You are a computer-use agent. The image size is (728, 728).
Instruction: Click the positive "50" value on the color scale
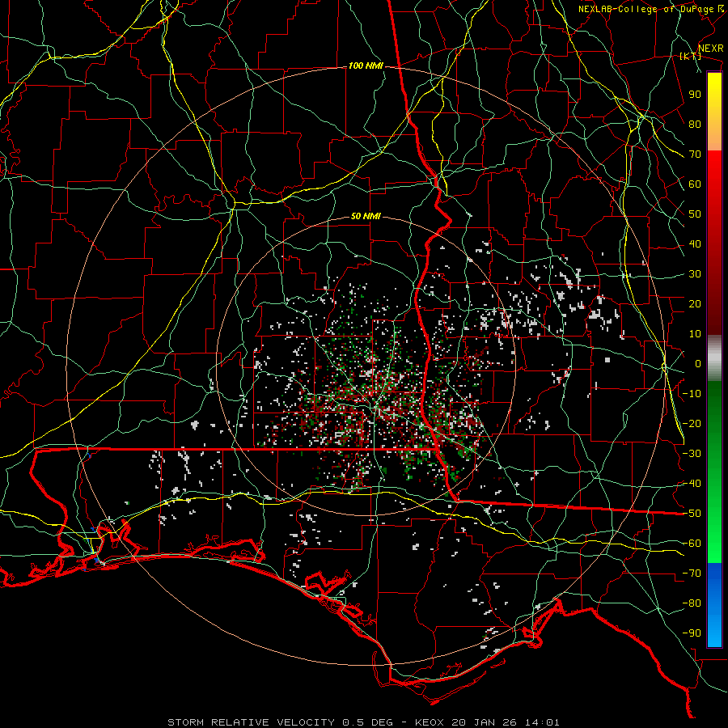point(695,214)
